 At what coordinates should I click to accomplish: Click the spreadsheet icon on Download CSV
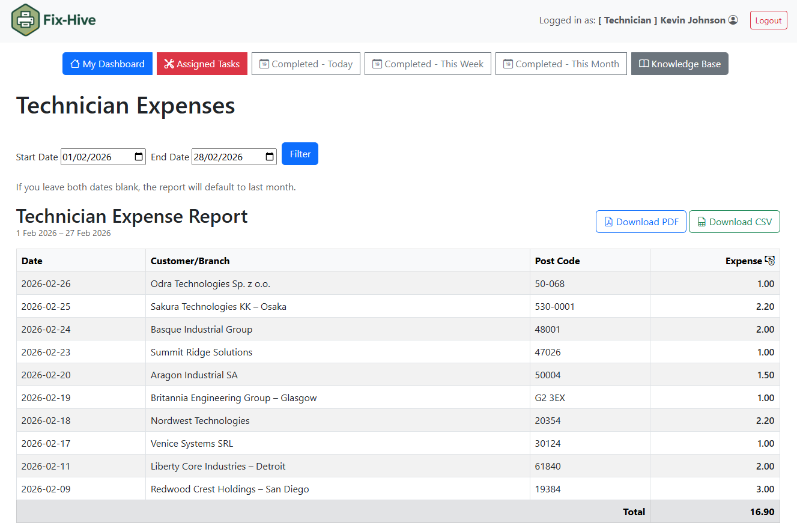702,222
